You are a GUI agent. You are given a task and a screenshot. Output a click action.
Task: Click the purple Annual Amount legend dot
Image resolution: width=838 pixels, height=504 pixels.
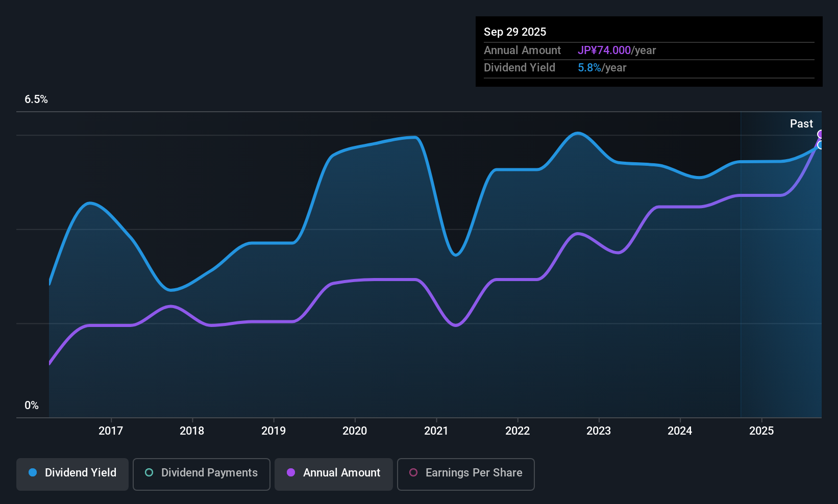(291, 473)
